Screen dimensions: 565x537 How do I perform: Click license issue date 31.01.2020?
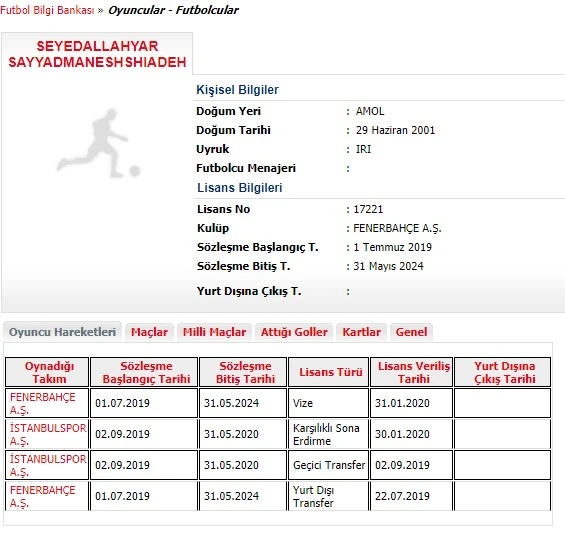(402, 403)
